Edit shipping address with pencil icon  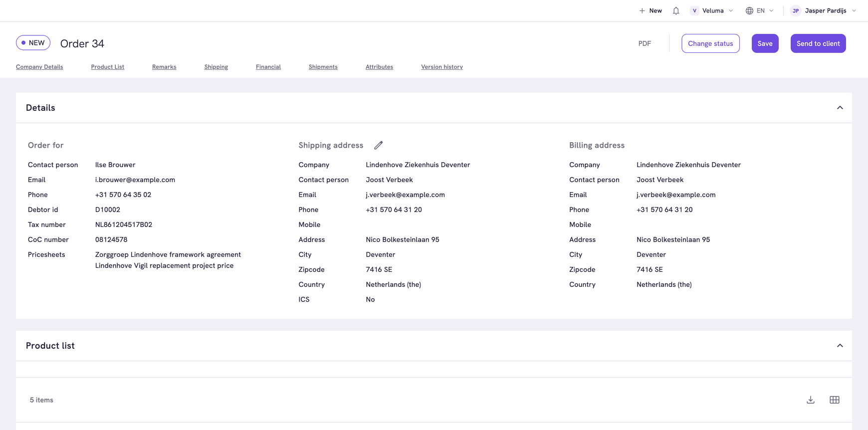point(379,145)
